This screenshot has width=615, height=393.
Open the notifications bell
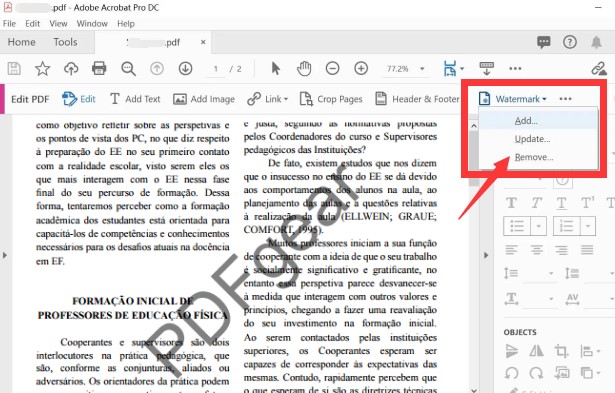point(596,42)
